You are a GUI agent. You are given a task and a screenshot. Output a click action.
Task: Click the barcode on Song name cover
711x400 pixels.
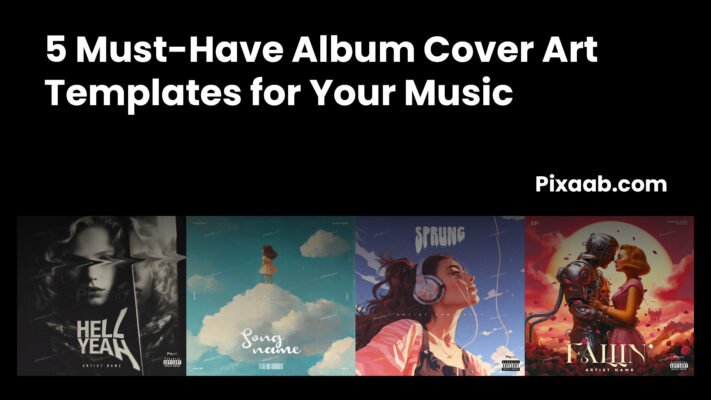[x=271, y=366]
